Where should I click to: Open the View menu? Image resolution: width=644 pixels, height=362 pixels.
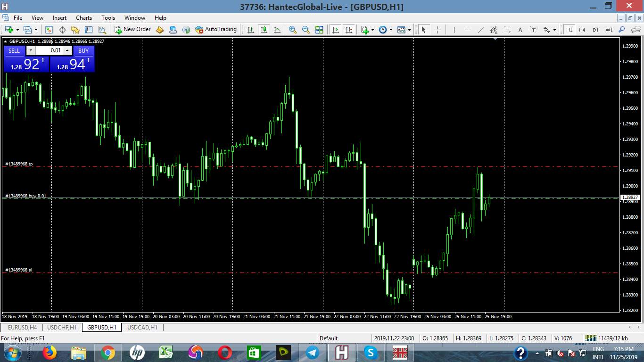coord(37,18)
